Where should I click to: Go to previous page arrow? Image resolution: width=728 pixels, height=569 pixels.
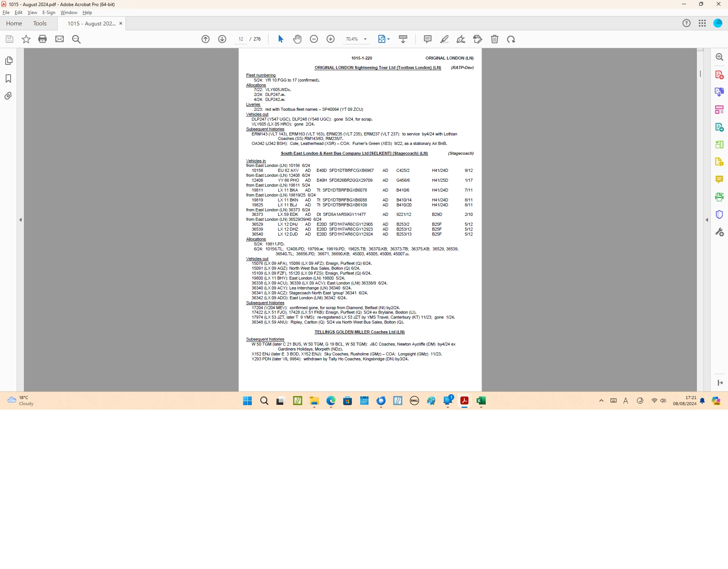pyautogui.click(x=206, y=39)
